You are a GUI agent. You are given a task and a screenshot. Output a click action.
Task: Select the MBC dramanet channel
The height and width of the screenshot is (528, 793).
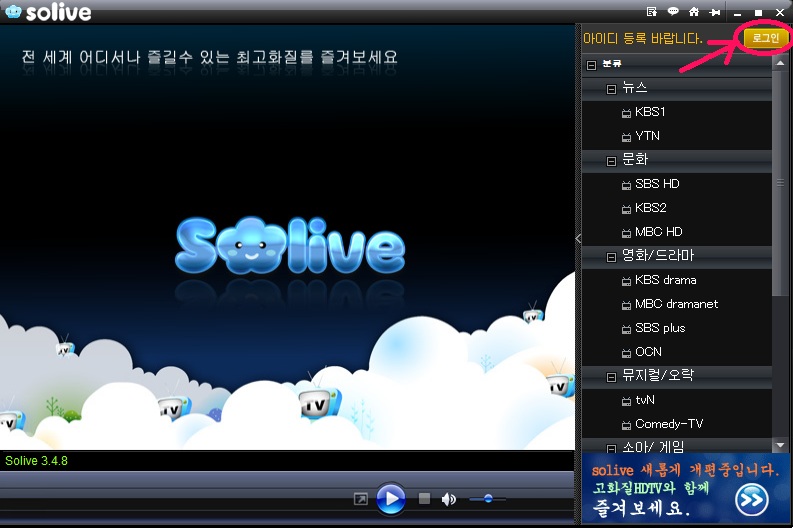pyautogui.click(x=677, y=304)
